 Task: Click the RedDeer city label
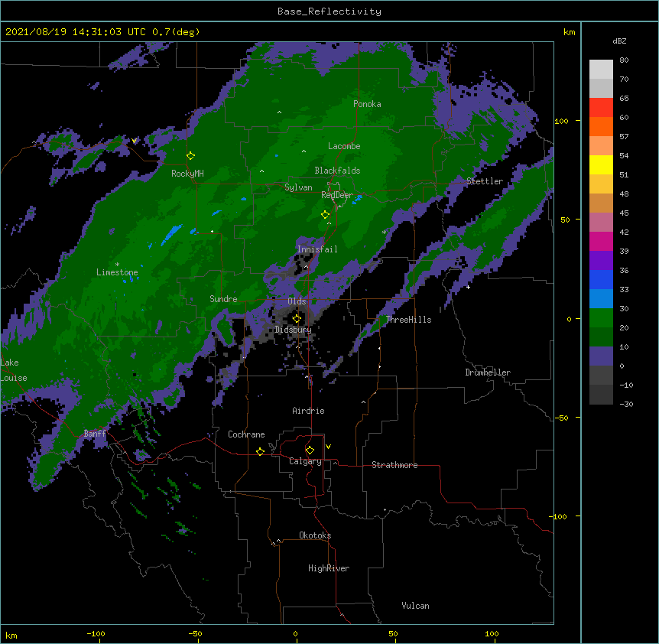click(x=336, y=195)
